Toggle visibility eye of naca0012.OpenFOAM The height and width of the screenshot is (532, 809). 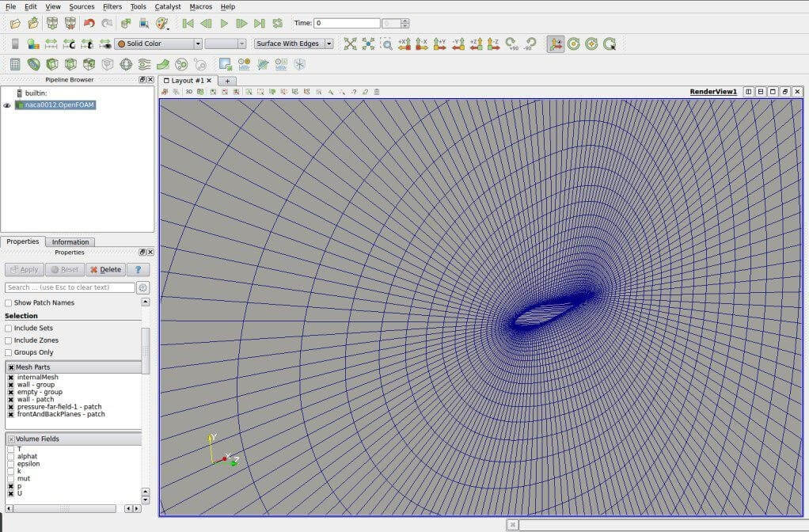tap(7, 105)
